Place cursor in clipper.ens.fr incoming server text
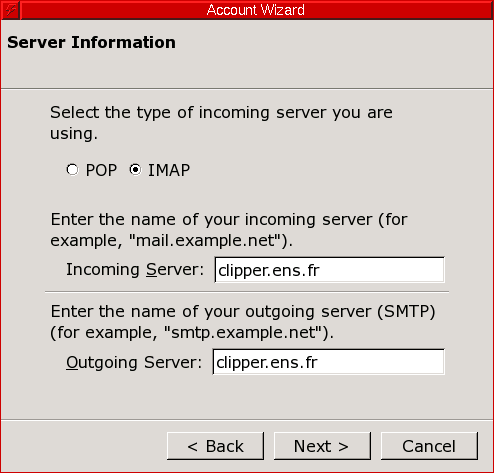Viewport: 494px width, 473px height. point(269,270)
